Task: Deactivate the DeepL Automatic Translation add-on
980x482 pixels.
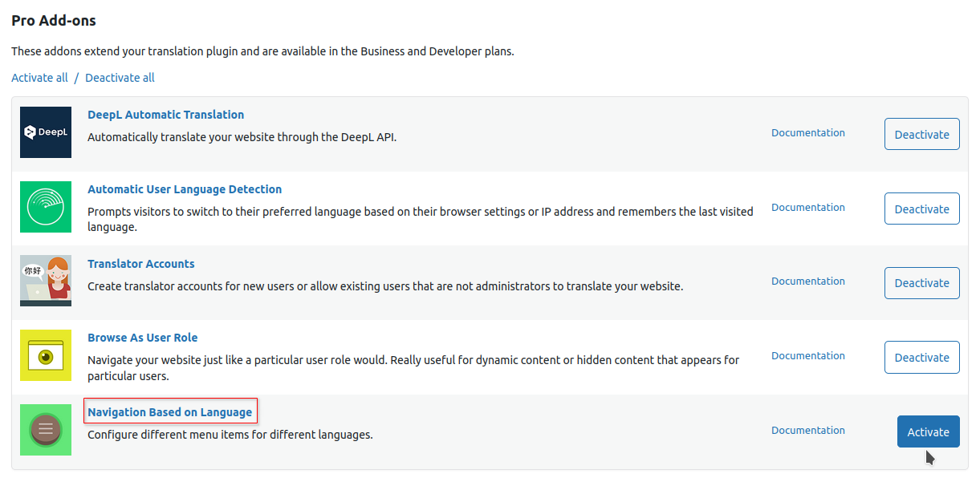Action: tap(921, 134)
